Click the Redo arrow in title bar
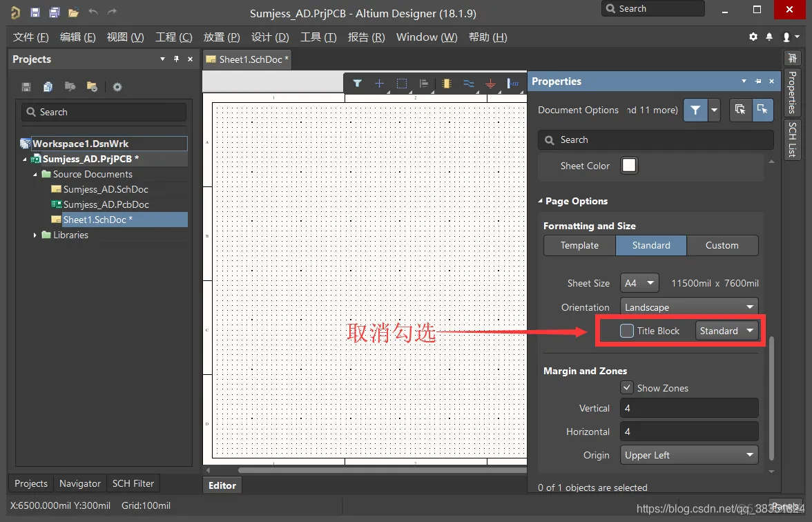Viewport: 812px width, 522px height. tap(112, 11)
